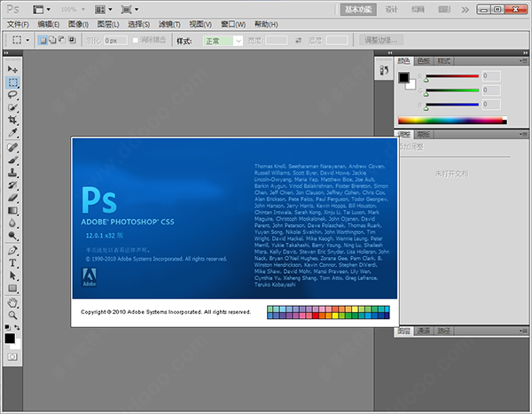532x414 pixels.
Task: Select the Crop tool
Action: 12,120
